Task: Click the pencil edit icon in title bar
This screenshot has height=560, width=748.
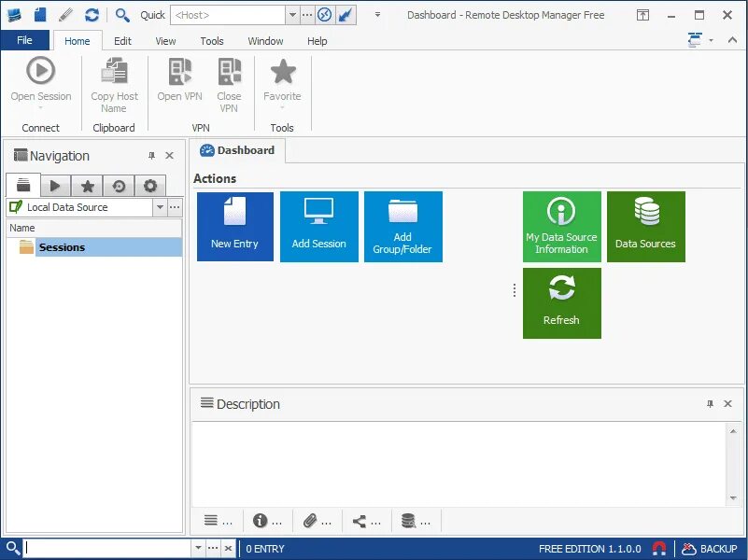Action: [65, 15]
